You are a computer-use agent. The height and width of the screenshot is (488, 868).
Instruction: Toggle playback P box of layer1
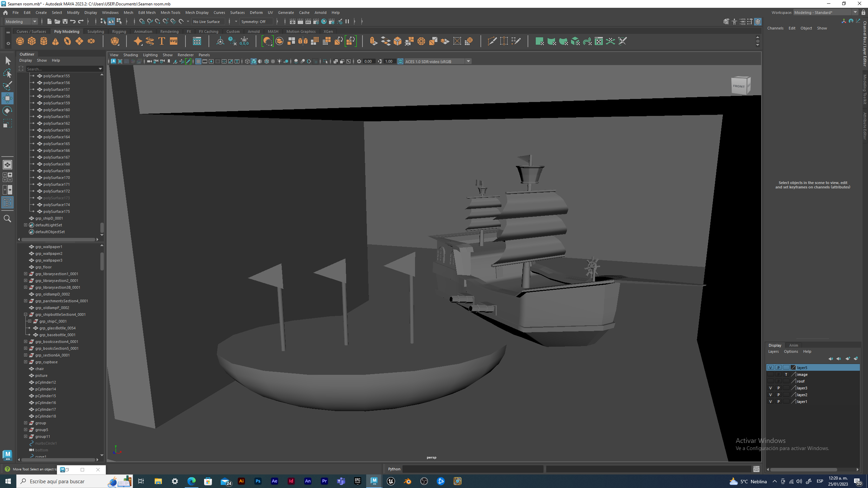tap(778, 402)
